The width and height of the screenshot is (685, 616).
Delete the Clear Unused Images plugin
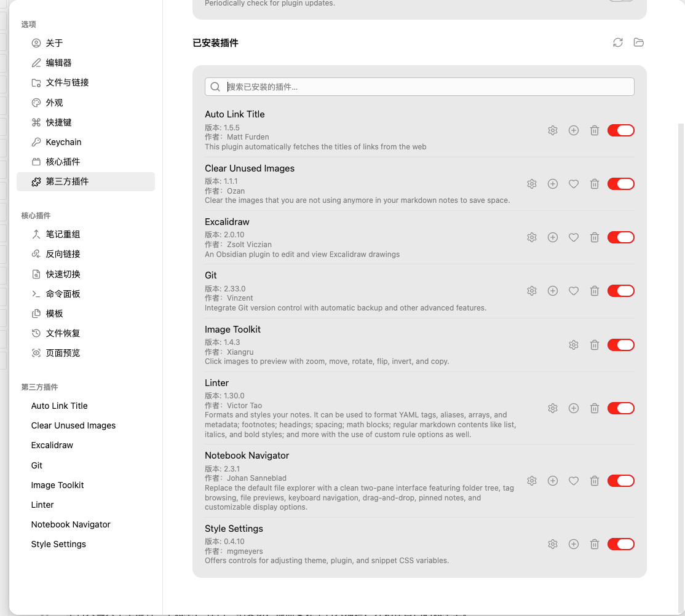click(x=595, y=184)
